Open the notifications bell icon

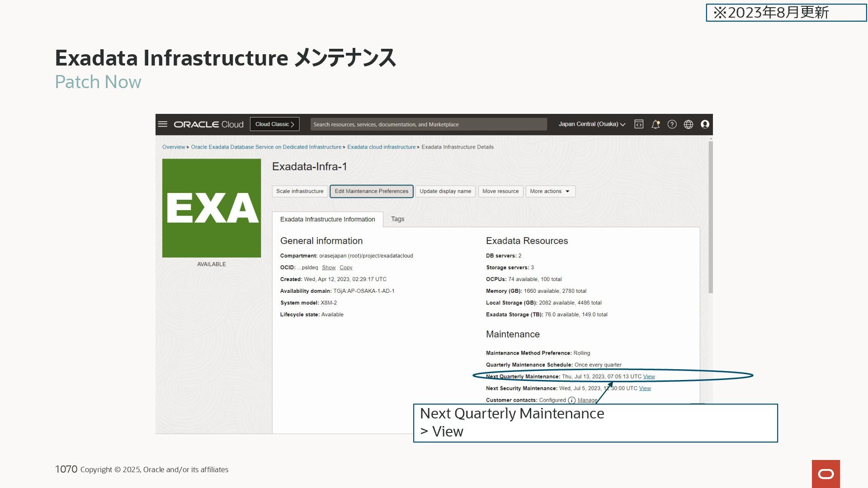click(655, 124)
